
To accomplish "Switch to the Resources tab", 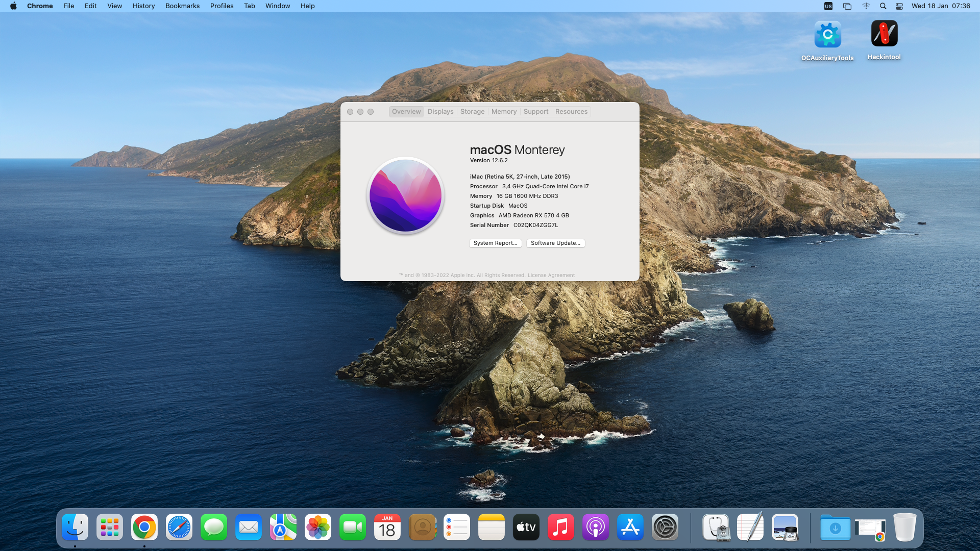I will coord(571,112).
